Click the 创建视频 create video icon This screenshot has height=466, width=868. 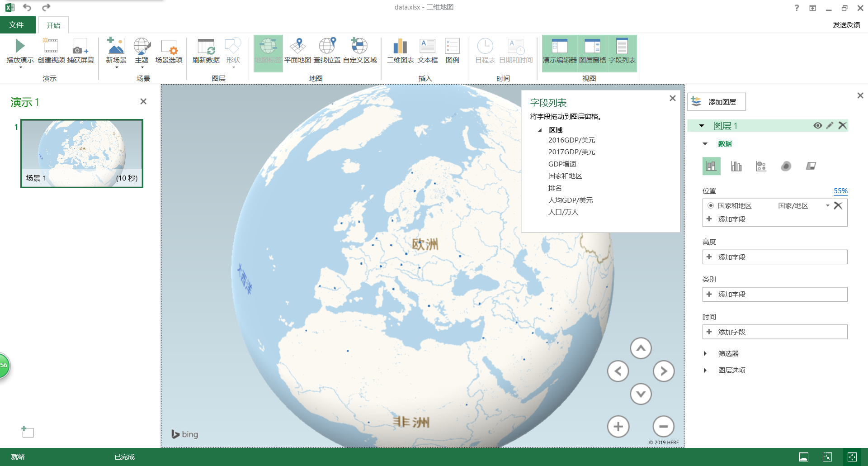click(51, 46)
